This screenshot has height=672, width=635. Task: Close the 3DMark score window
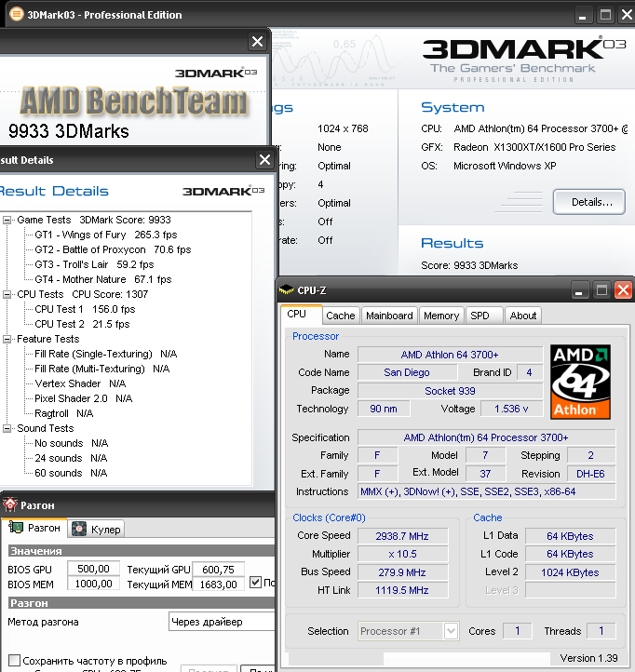[257, 42]
